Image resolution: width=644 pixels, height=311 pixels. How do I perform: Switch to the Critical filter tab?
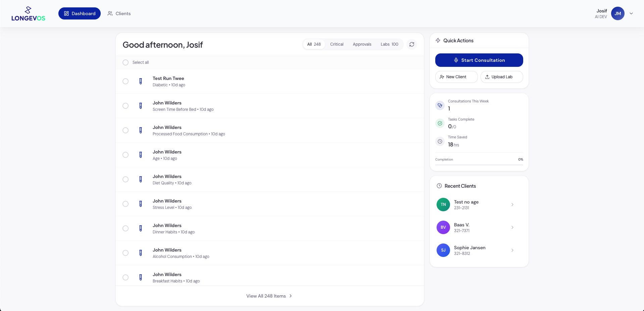[x=337, y=44]
